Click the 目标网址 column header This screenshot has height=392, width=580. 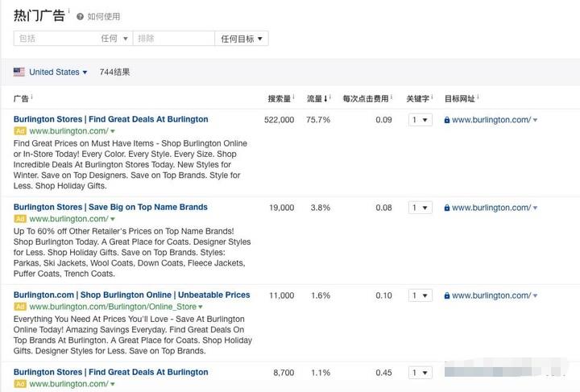pos(459,99)
